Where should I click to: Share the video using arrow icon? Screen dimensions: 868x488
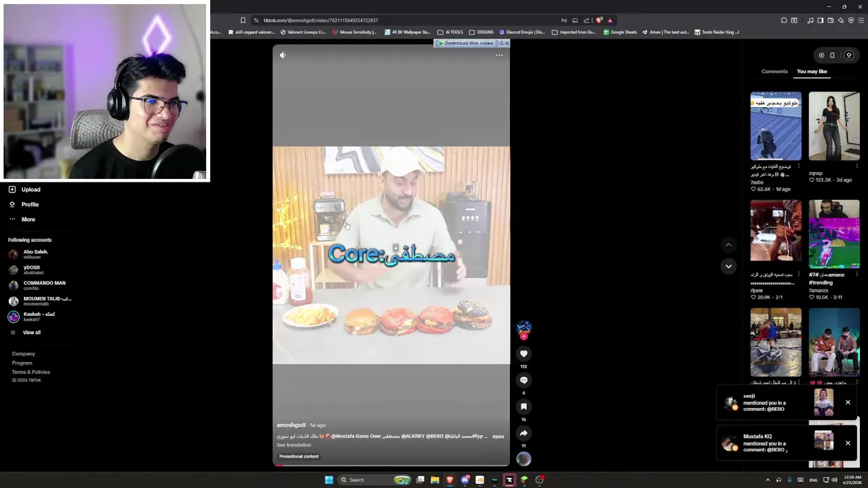pos(524,433)
